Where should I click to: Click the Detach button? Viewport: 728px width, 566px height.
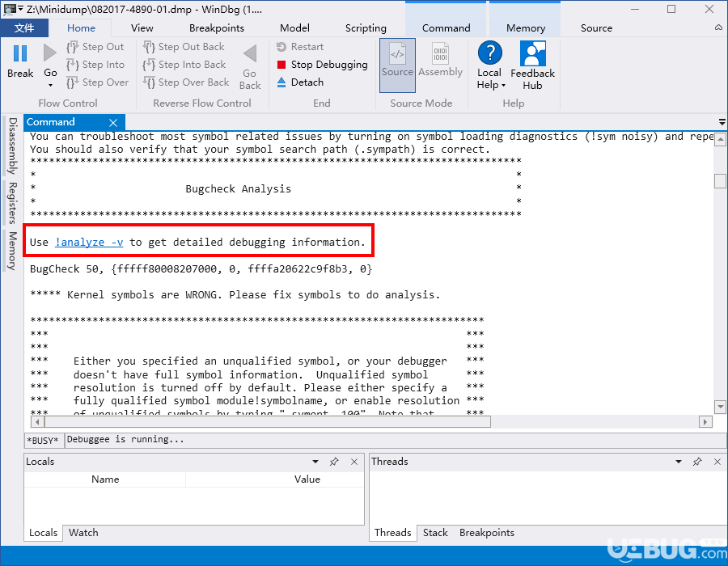[300, 82]
